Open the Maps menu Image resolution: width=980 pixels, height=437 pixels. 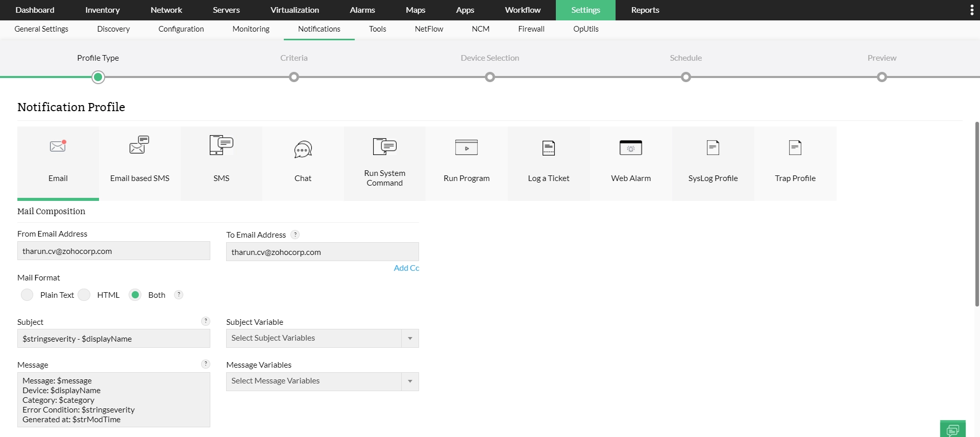(415, 10)
